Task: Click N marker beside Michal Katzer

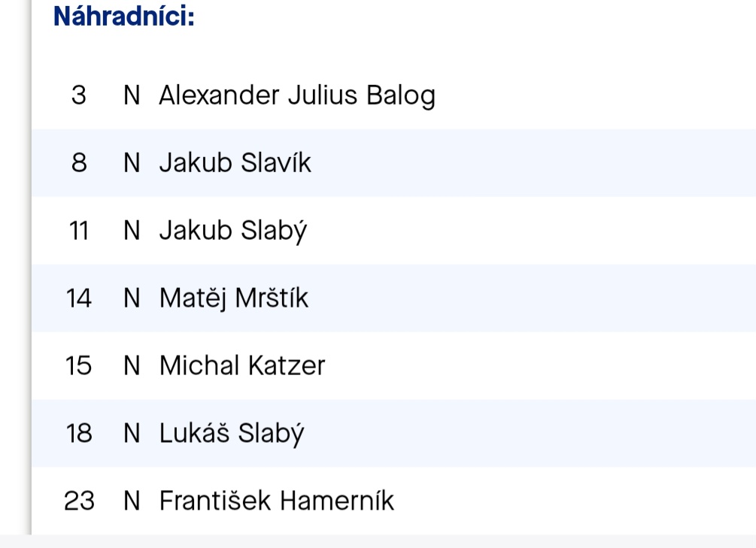Action: tap(132, 365)
